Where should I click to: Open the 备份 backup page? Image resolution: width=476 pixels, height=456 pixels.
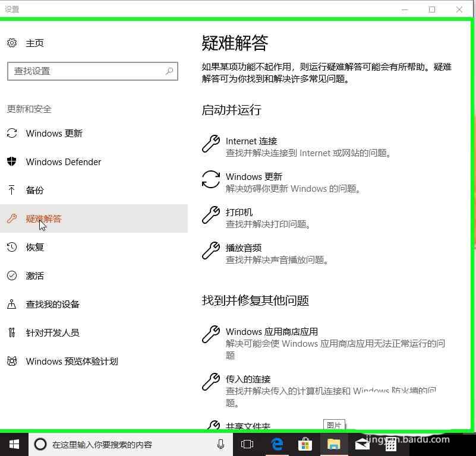(34, 190)
